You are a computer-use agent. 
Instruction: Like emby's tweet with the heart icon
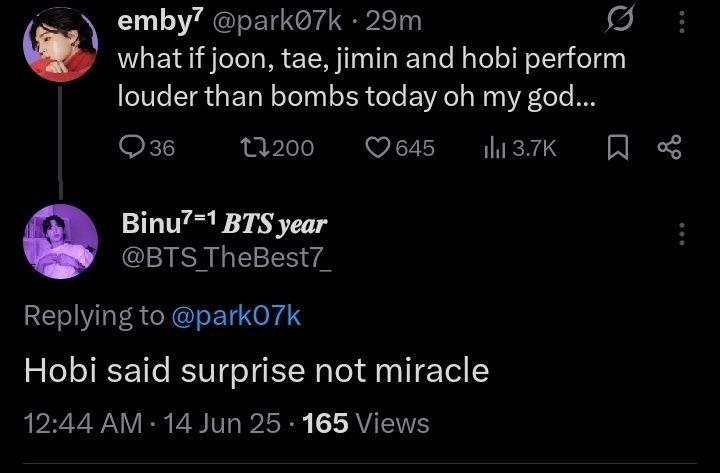(x=377, y=148)
